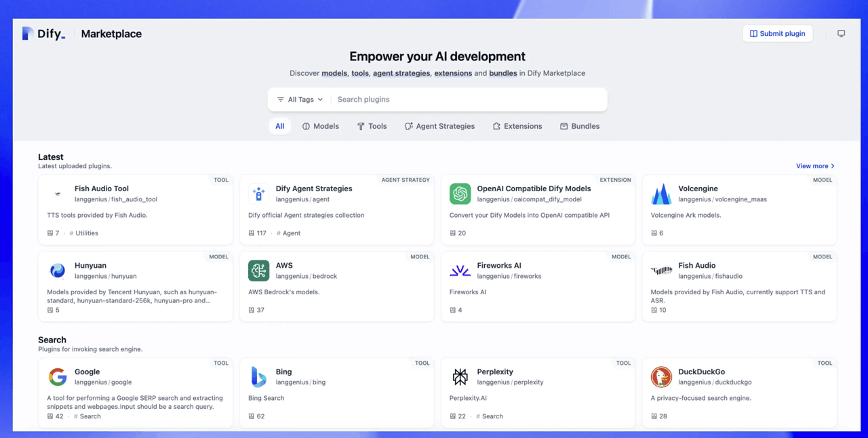Click the Tools tab hammer icon

pyautogui.click(x=361, y=126)
